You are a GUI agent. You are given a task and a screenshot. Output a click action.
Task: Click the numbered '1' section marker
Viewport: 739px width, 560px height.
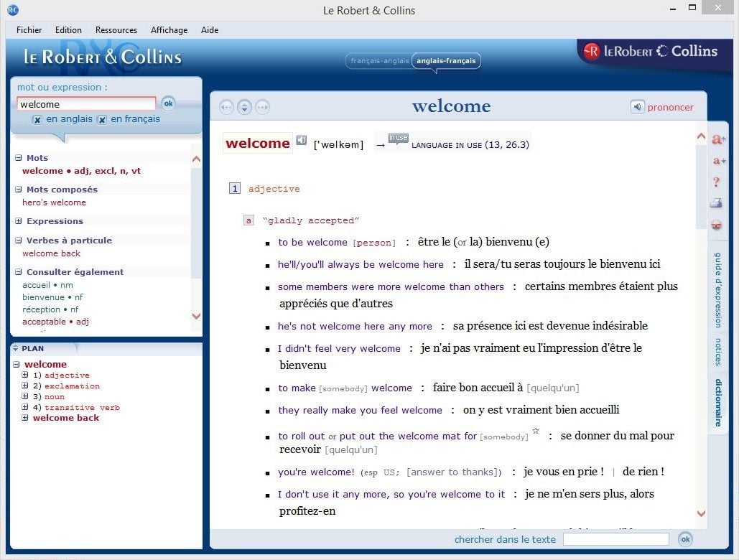(235, 188)
